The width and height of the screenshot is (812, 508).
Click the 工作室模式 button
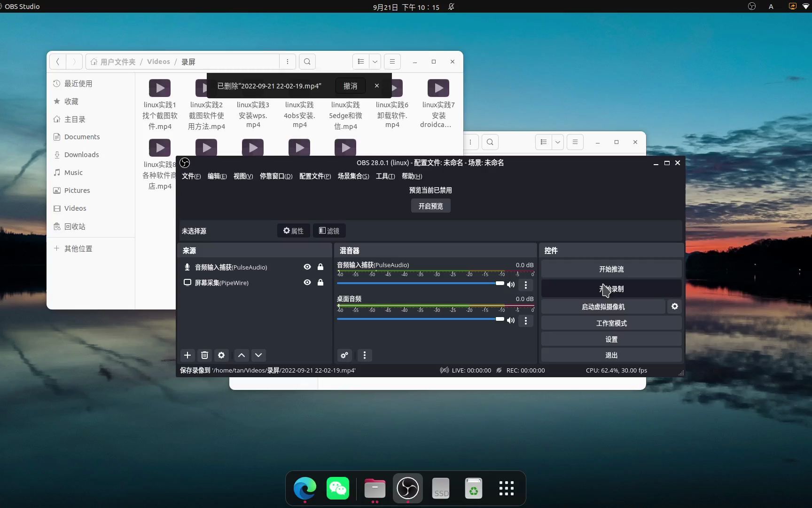[x=611, y=323]
